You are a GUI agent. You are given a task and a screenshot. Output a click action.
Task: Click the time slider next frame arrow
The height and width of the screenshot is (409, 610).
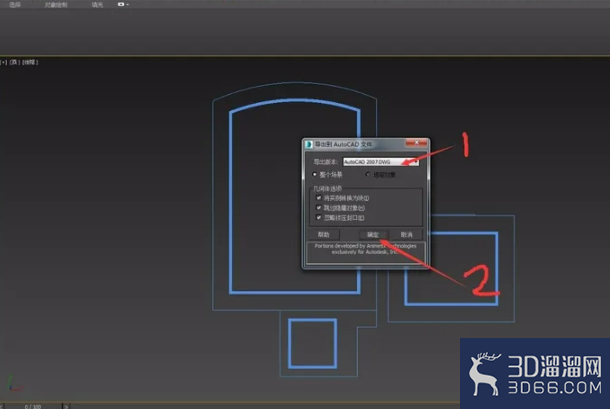coord(66,407)
